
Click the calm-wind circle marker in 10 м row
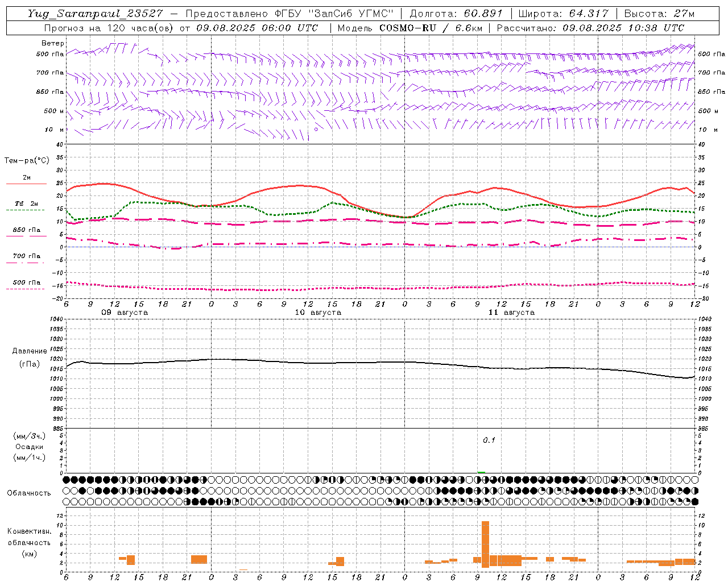(316, 130)
